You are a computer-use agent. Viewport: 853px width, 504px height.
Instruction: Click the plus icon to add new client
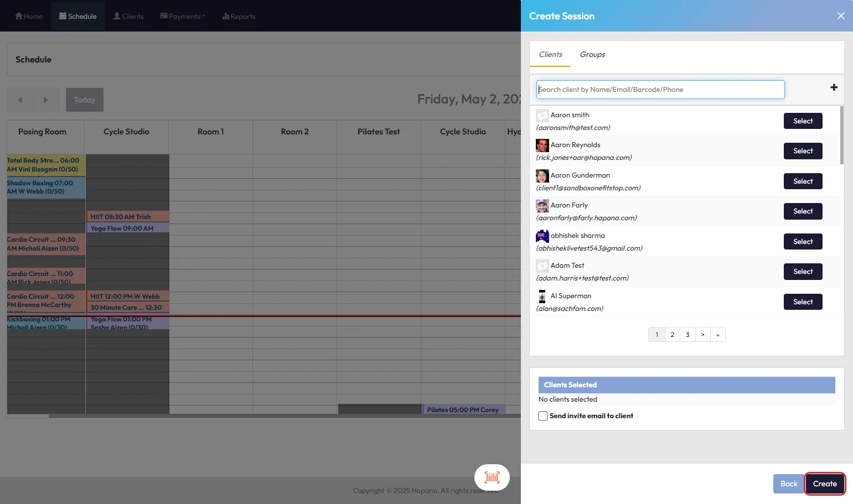(834, 87)
